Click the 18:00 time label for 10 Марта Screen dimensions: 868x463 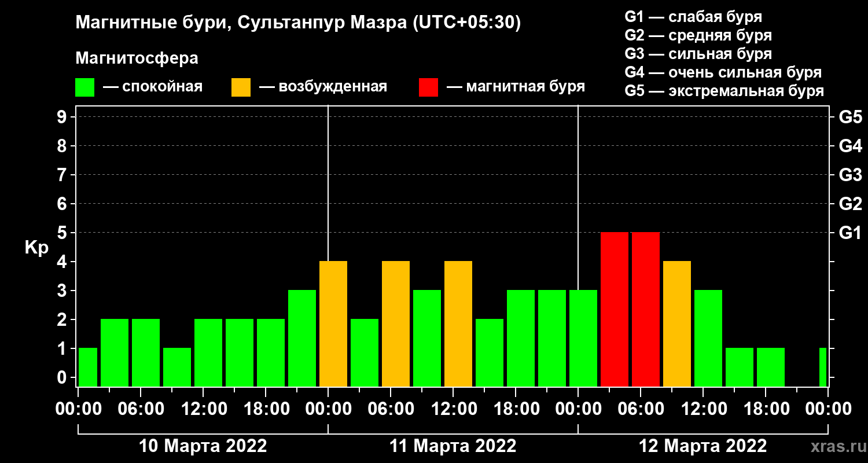[266, 409]
